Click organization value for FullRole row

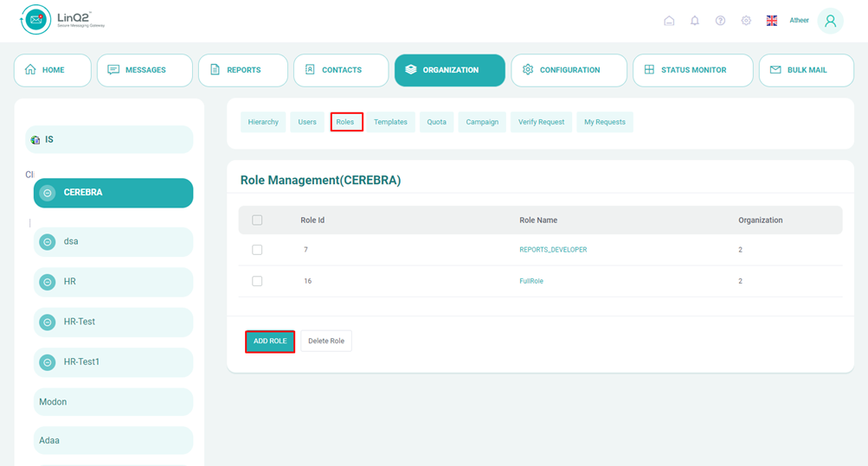click(x=740, y=281)
